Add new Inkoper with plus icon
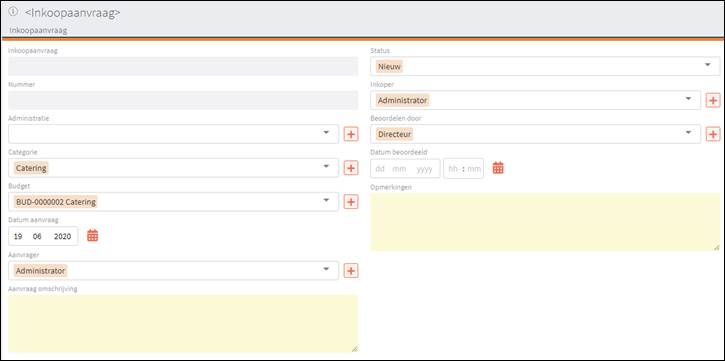The height and width of the screenshot is (361, 725). [713, 100]
